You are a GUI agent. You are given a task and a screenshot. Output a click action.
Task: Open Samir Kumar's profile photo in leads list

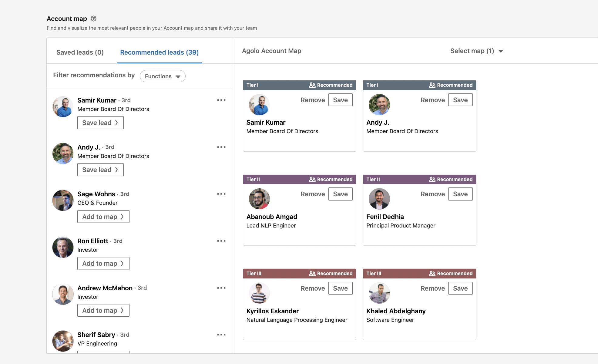click(x=63, y=106)
